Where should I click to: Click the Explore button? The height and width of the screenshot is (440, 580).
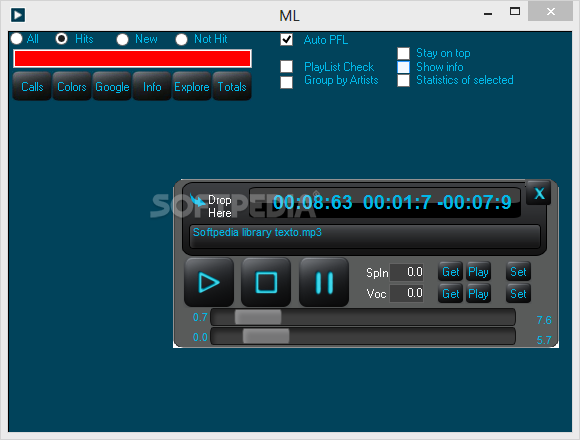[192, 87]
